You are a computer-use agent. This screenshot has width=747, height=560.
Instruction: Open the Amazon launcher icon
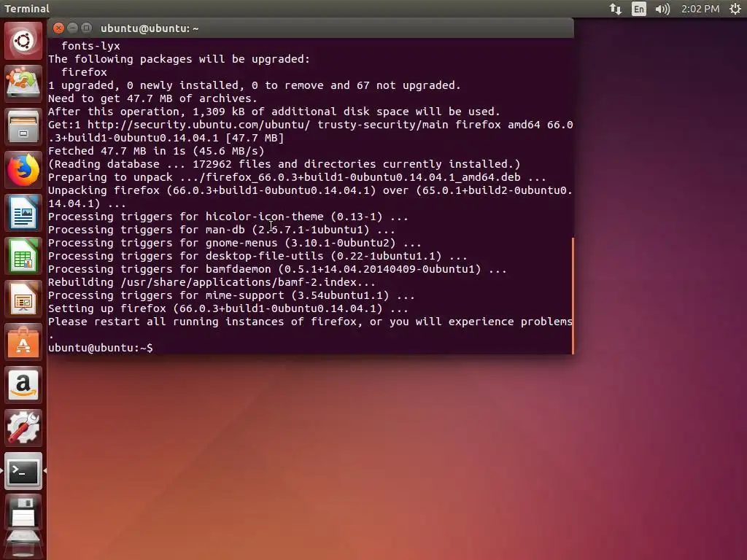pyautogui.click(x=23, y=385)
